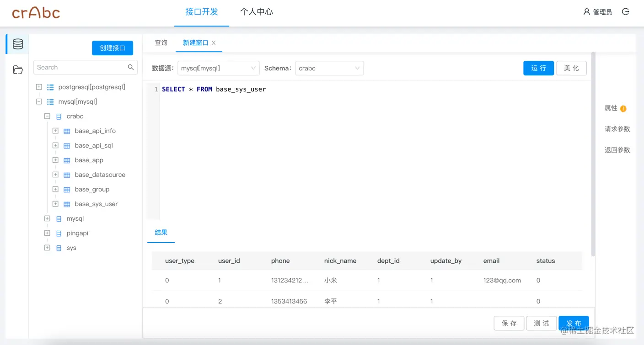The width and height of the screenshot is (644, 345).
Task: Click the mysql schema icon
Action: 59,219
